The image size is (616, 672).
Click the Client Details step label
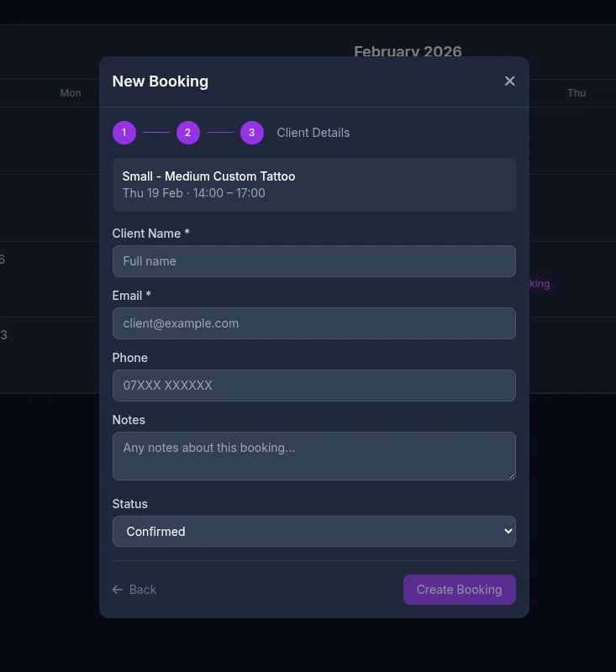(x=313, y=133)
